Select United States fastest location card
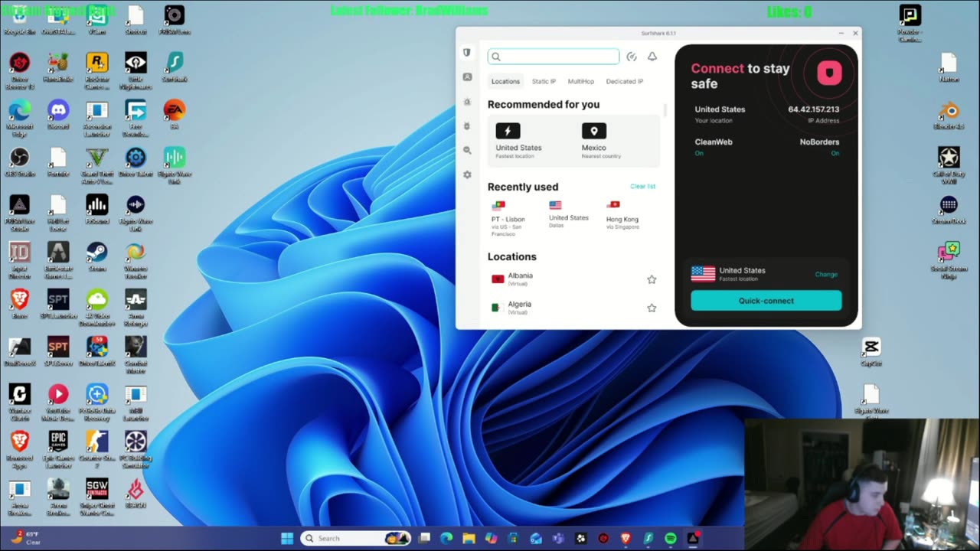The width and height of the screenshot is (980, 551). click(x=529, y=142)
